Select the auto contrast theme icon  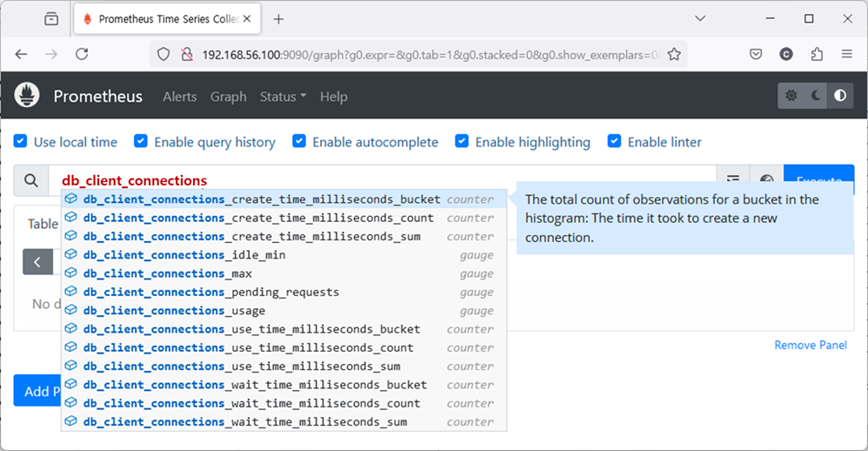coord(840,96)
